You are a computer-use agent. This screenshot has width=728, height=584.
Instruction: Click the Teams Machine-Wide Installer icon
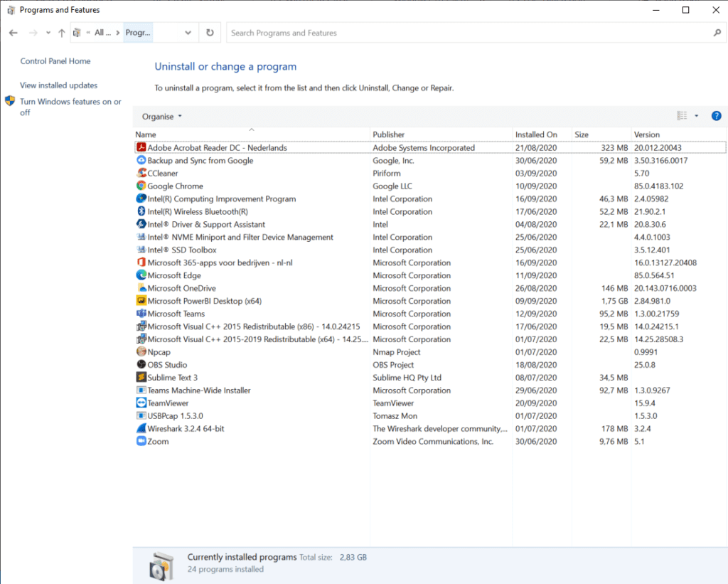tap(141, 391)
